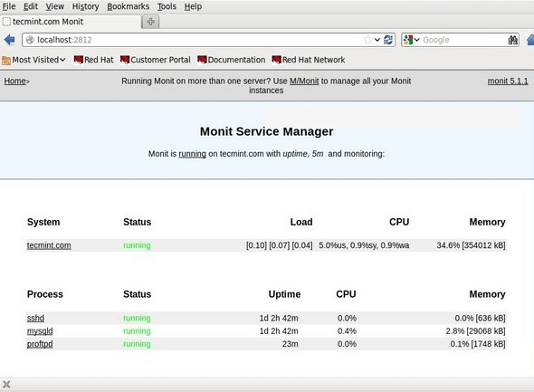The image size is (534, 392).
Task: Open a new tab with the plus button
Action: 150,22
